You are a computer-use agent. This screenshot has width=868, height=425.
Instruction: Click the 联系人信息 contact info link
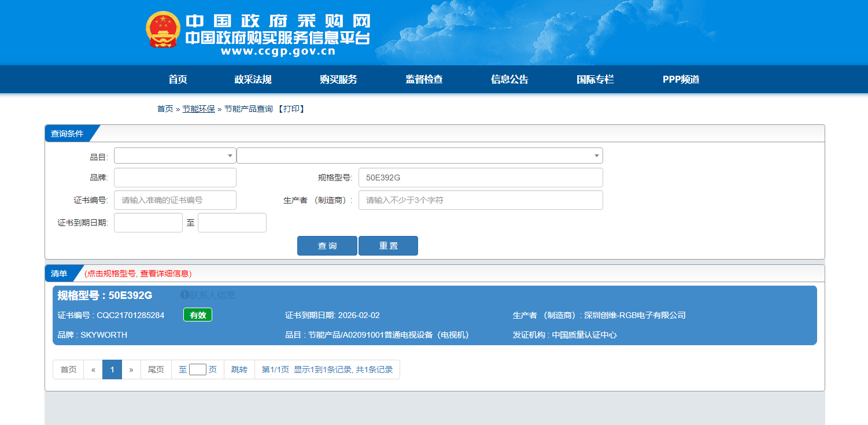[x=212, y=295]
